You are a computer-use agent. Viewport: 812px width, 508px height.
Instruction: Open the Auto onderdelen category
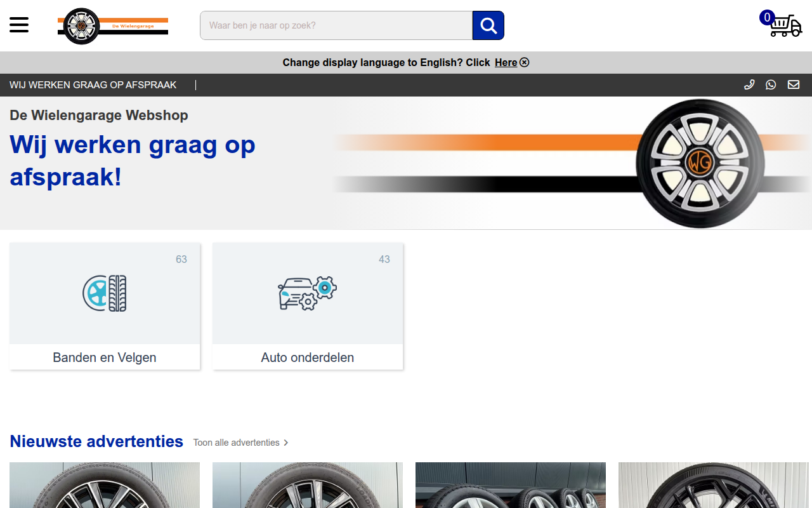point(308,306)
